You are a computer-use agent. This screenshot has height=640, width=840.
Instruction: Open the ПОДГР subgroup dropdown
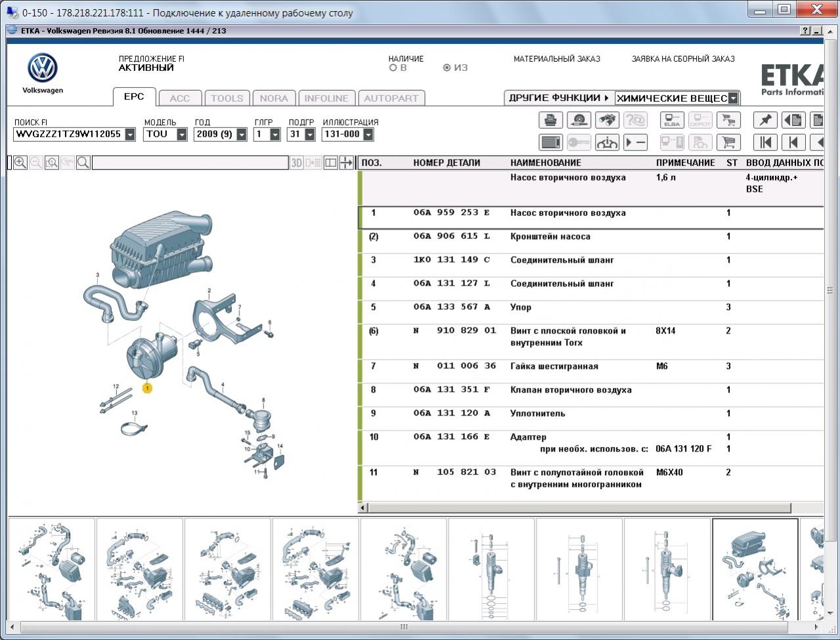click(x=310, y=135)
